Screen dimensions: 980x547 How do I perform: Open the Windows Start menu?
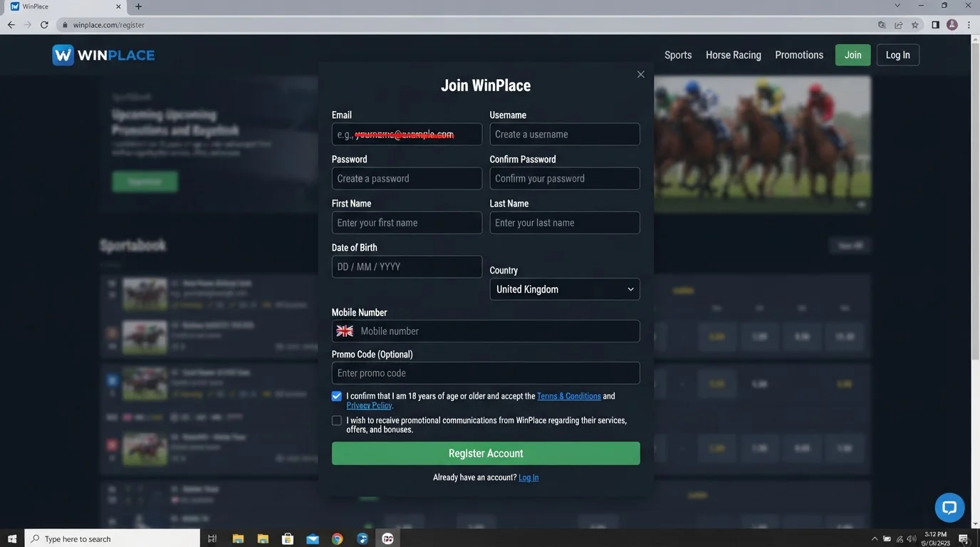click(11, 538)
